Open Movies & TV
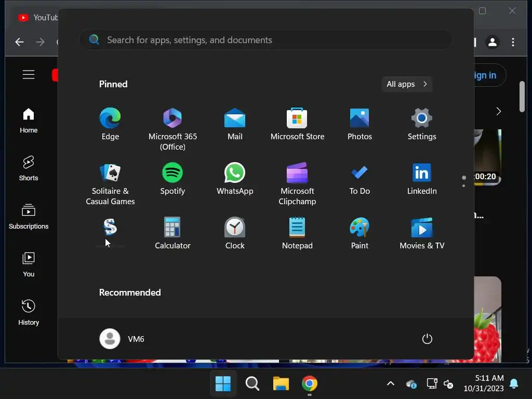Screen dimensions: 532x399 (x=422, y=233)
